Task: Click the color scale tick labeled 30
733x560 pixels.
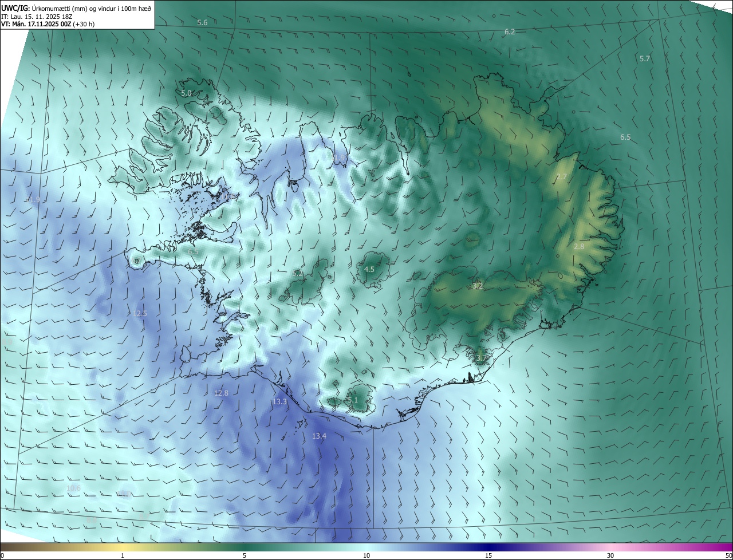Action: point(610,555)
